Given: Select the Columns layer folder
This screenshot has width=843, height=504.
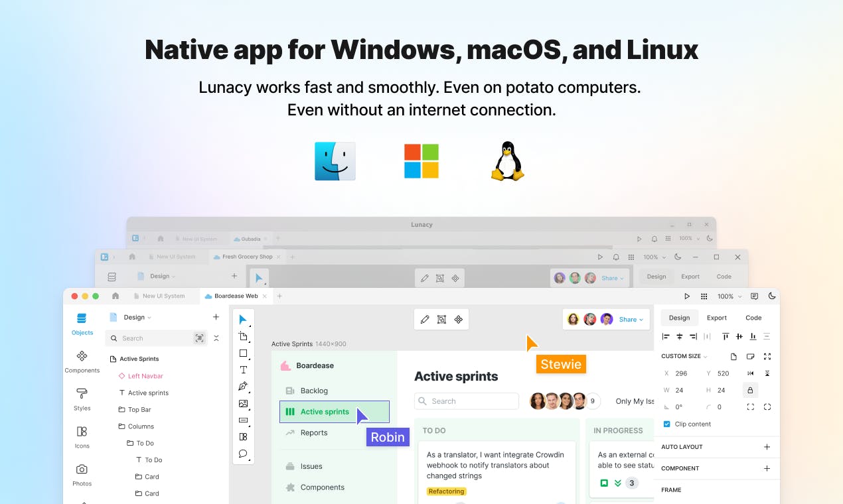Looking at the screenshot, I should pyautogui.click(x=136, y=426).
